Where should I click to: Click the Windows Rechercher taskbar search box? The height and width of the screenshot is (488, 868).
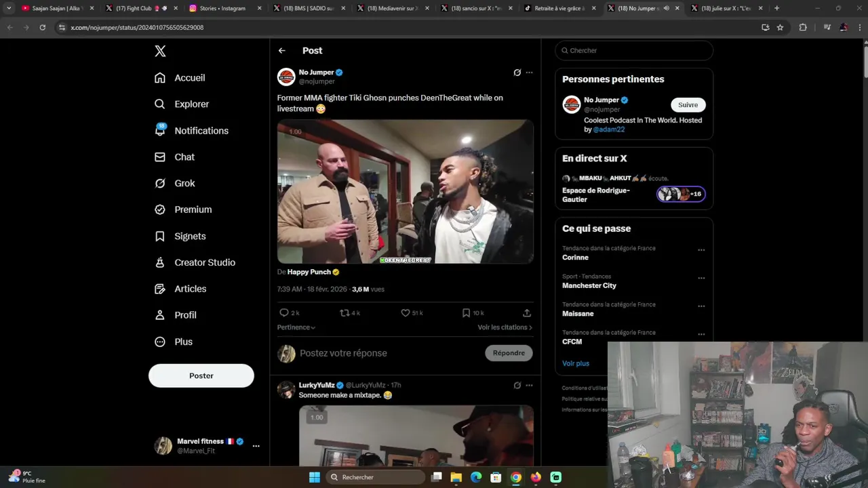(x=375, y=477)
